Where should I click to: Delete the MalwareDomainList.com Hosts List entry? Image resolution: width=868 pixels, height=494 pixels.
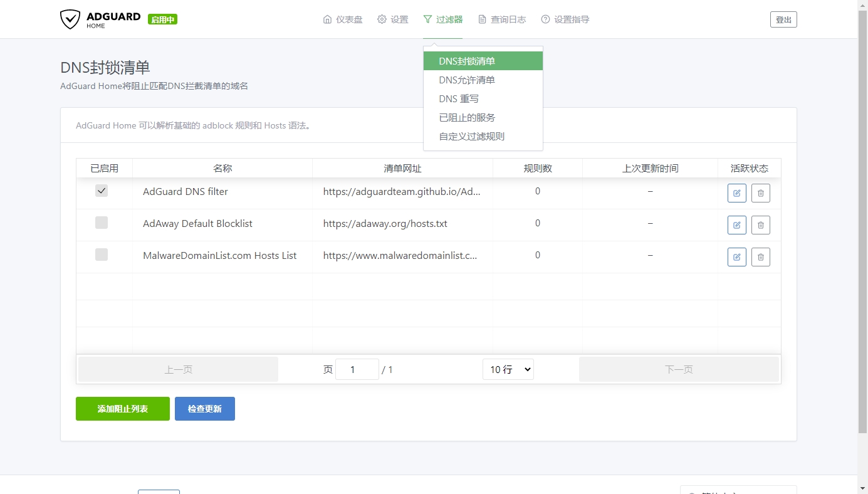[761, 257]
